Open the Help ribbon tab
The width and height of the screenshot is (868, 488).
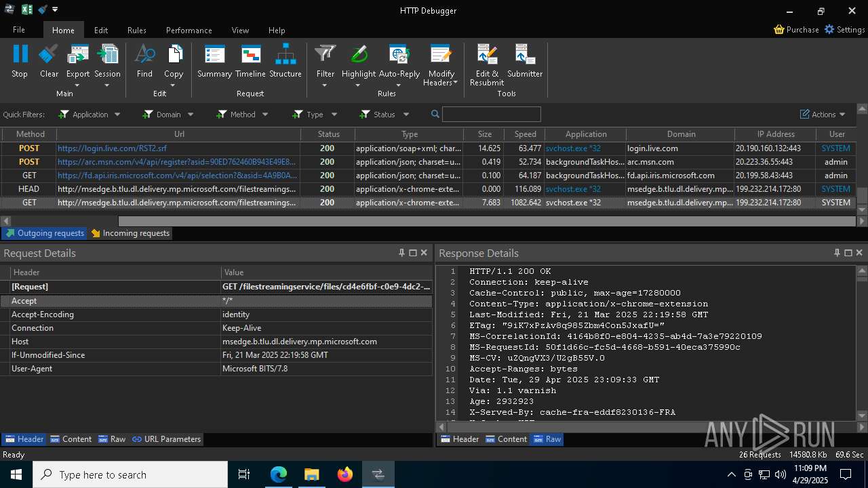pyautogui.click(x=277, y=30)
